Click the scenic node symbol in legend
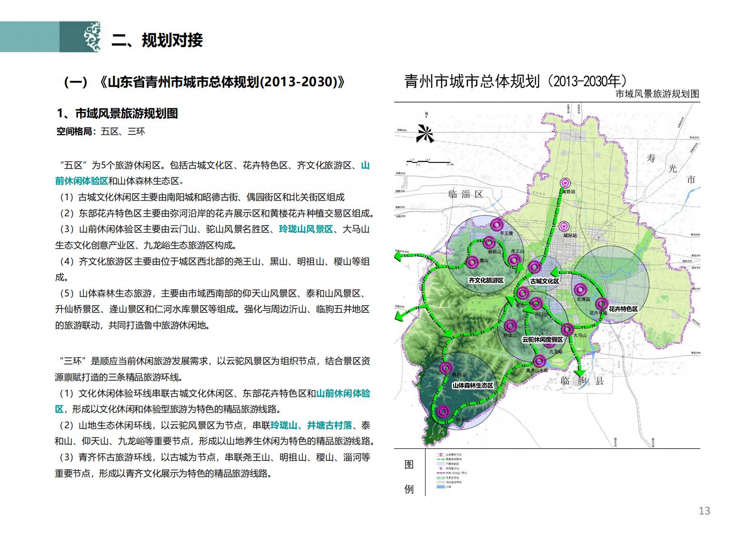The height and width of the screenshot is (535, 756). [440, 454]
